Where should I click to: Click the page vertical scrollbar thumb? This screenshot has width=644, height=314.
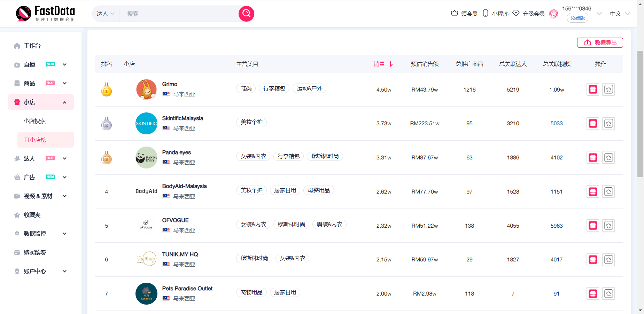click(640, 114)
